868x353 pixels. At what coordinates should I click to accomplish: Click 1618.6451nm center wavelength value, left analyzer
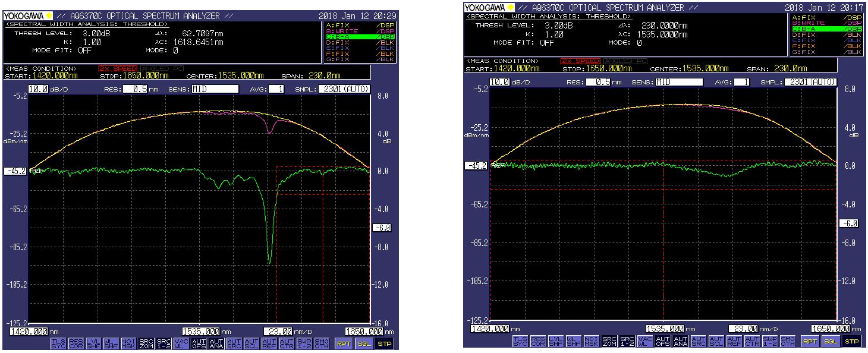pos(199,42)
